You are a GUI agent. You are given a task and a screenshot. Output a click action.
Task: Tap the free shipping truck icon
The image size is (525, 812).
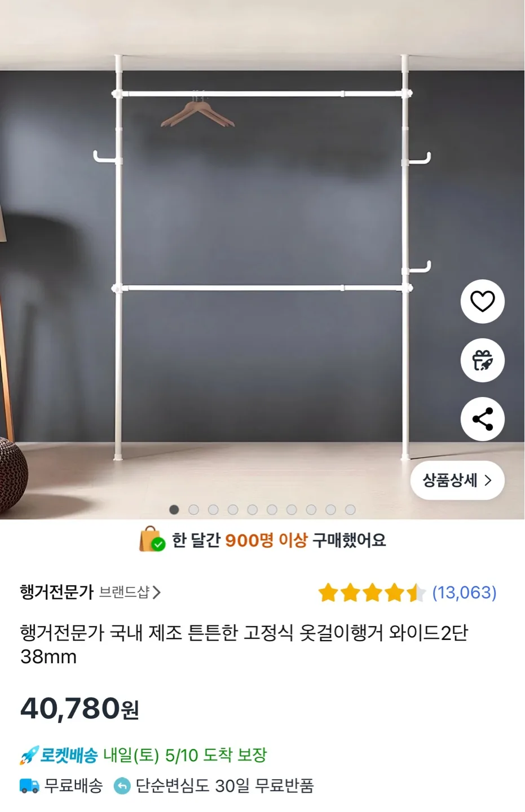pos(29,785)
